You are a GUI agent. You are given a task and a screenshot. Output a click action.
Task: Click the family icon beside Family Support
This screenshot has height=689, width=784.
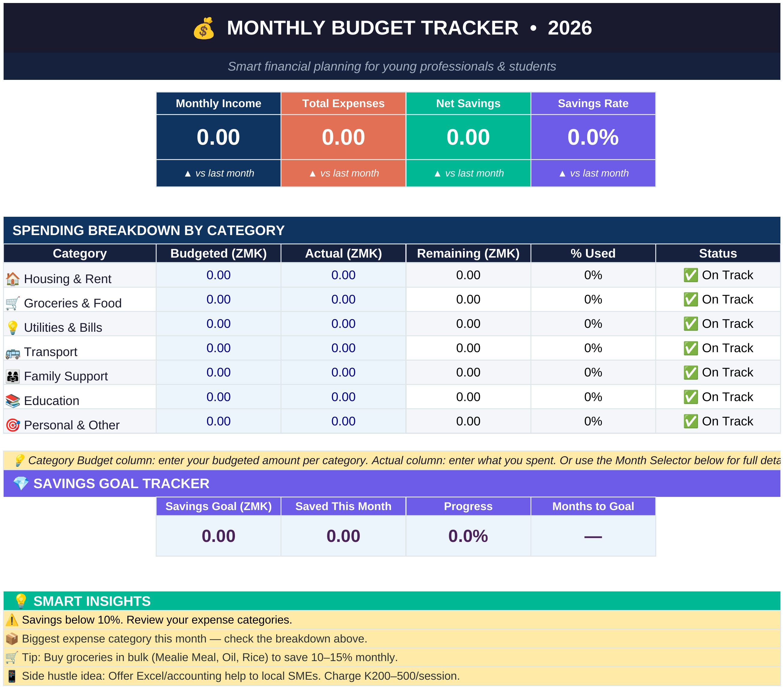click(x=13, y=376)
